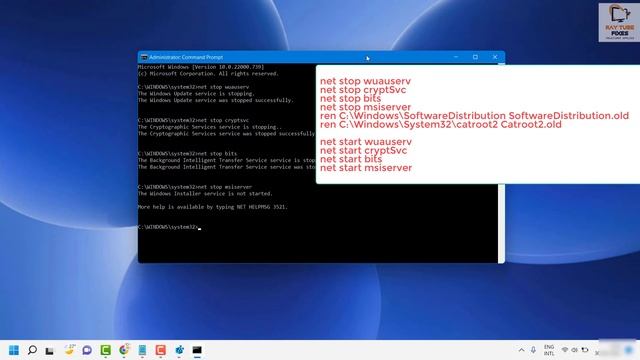Click the 'net stop msiserver' console line

(195, 187)
